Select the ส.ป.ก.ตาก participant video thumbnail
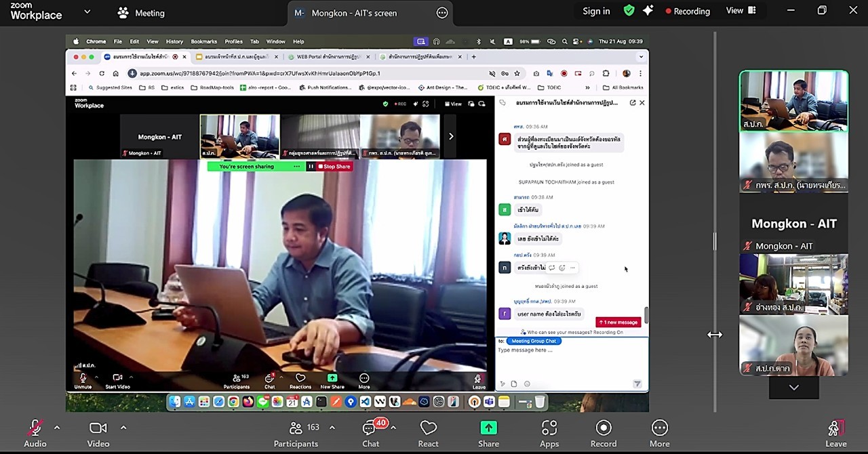 (793, 346)
